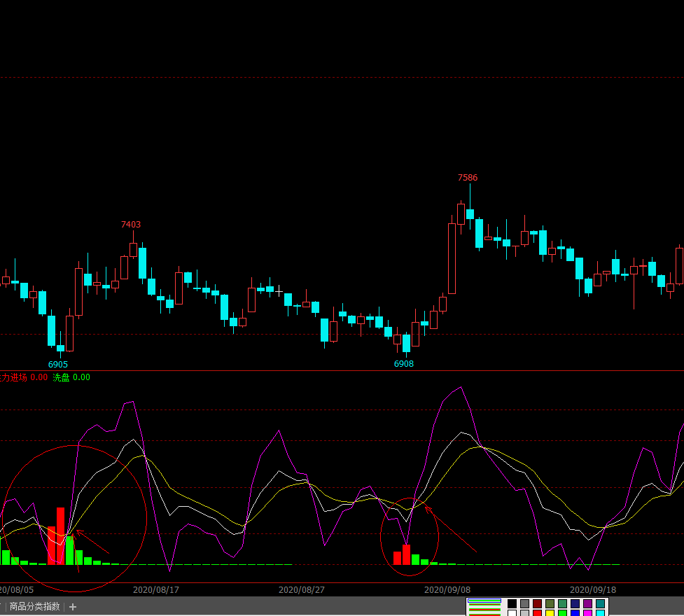Screen dimensions: 684x616
Task: Choose the magenta color swatch
Action: (x=588, y=613)
